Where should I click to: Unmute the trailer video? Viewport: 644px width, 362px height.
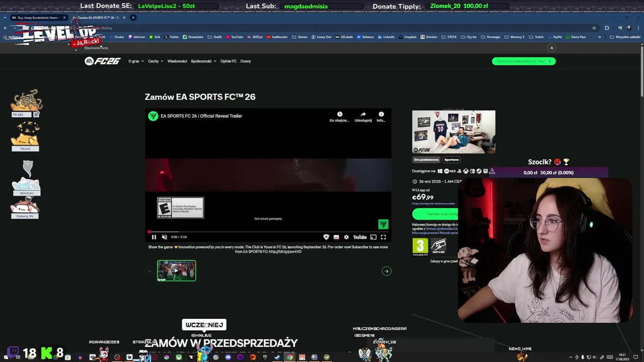coord(164,237)
